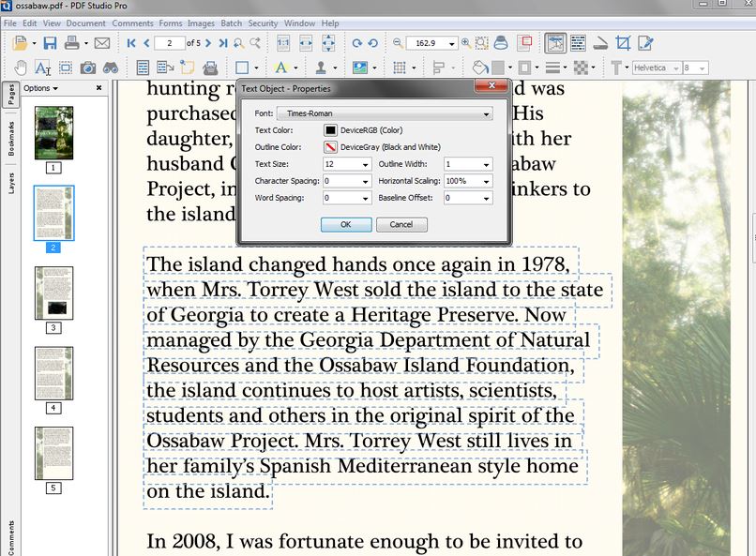Cancel the Text Object Properties dialog
The width and height of the screenshot is (756, 556).
(401, 224)
